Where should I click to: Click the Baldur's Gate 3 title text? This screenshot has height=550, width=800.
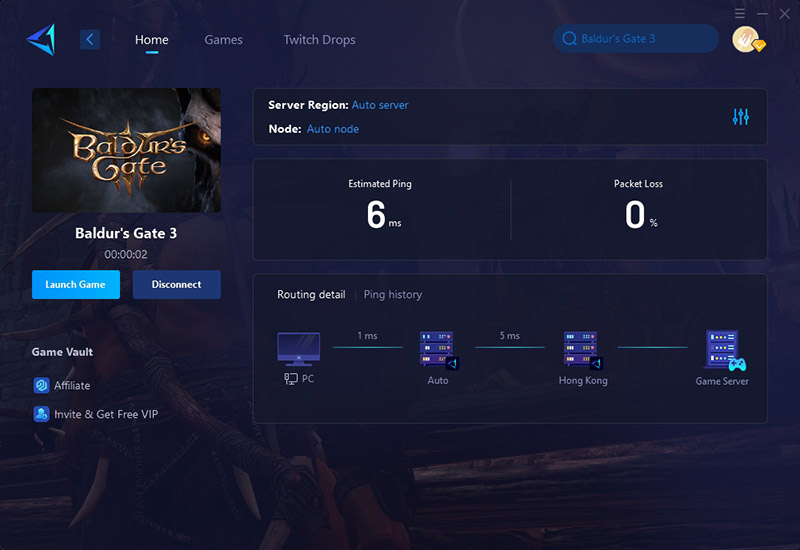(126, 233)
